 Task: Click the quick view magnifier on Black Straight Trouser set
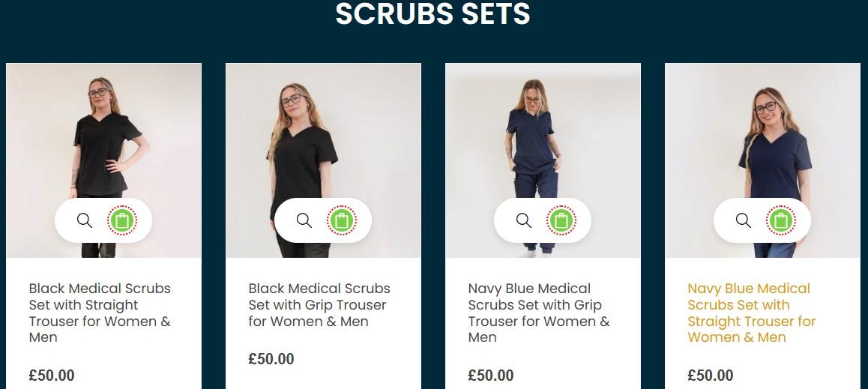click(x=85, y=220)
